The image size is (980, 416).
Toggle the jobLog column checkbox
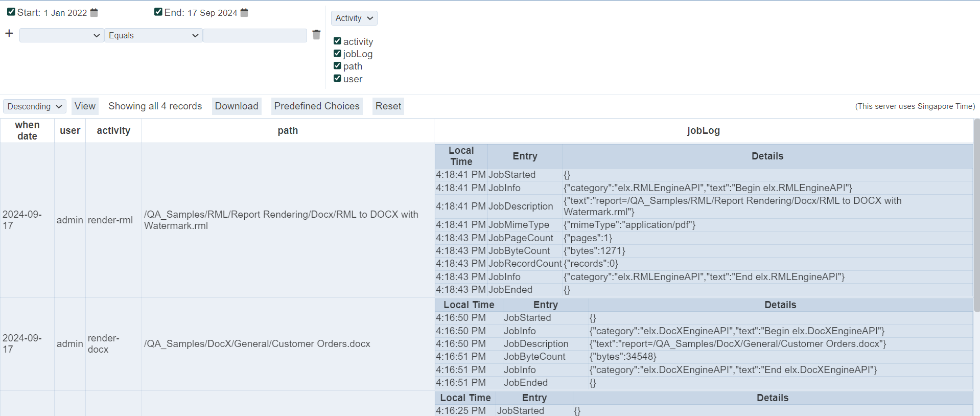[337, 54]
